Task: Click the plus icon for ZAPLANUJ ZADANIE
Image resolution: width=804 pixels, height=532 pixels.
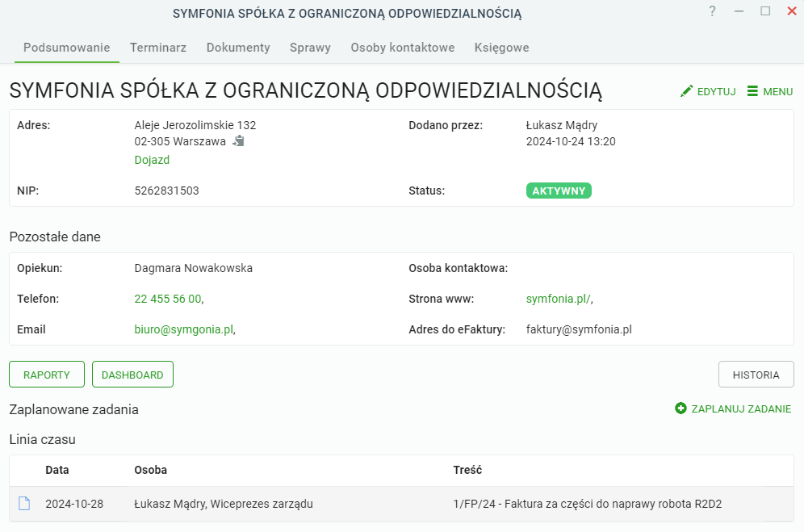Action: click(680, 408)
